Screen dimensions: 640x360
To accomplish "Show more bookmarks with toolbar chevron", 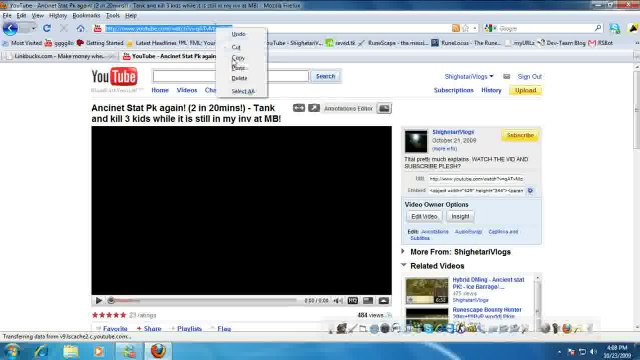I will 637,43.
